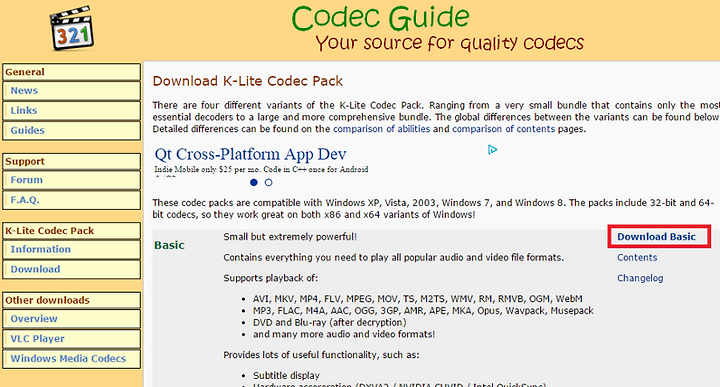Open the Forum under Support
Viewport: 720px width, 387px height.
72,180
